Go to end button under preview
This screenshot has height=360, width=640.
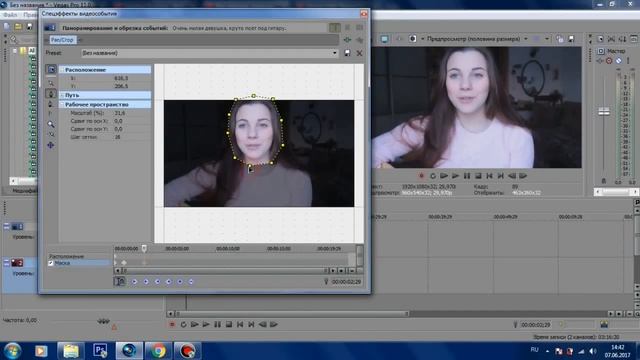[500, 176]
